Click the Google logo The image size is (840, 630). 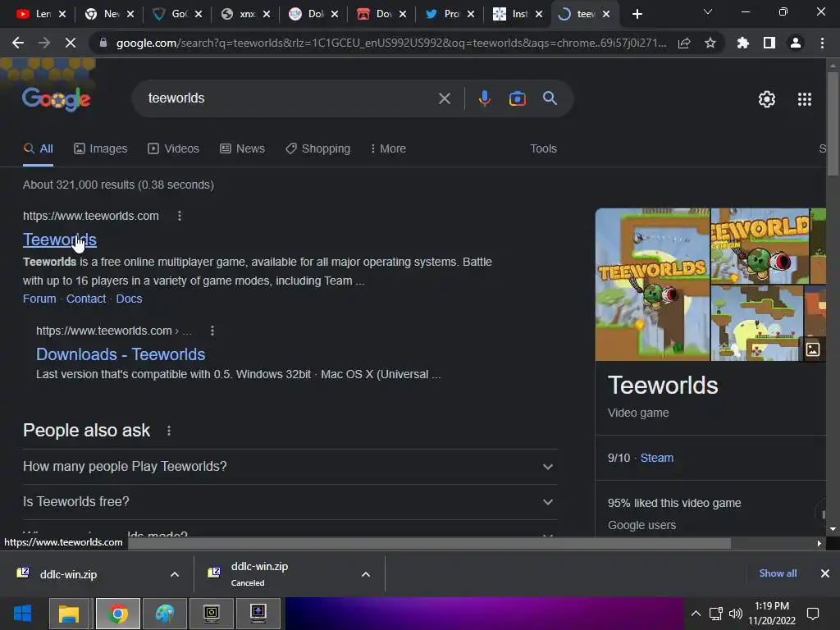click(57, 99)
